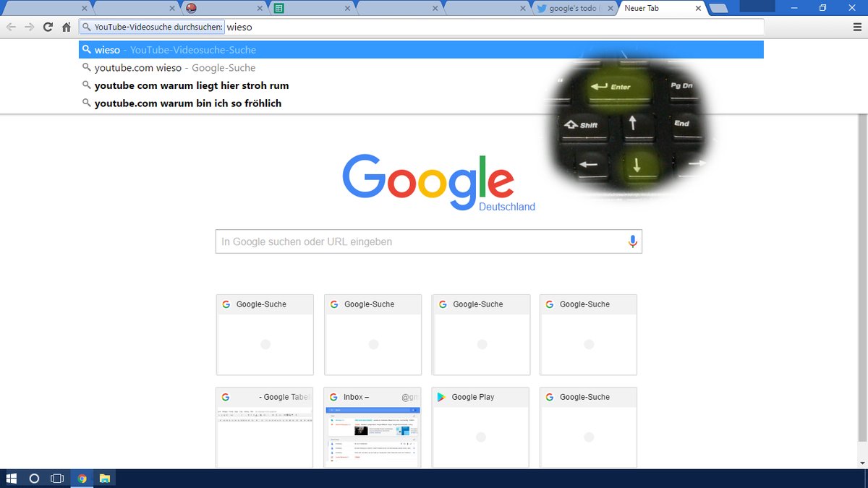Viewport: 868px width, 488px height.
Task: Open the home page via house icon
Action: pyautogui.click(x=66, y=27)
